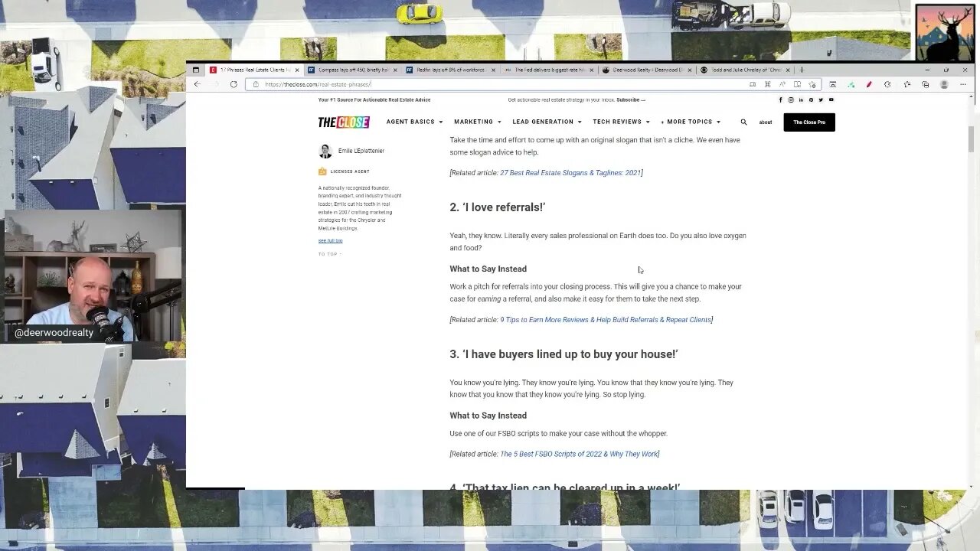The height and width of the screenshot is (551, 980).
Task: Switch to the 'Todd and Julie Chrisley' tab
Action: [744, 70]
